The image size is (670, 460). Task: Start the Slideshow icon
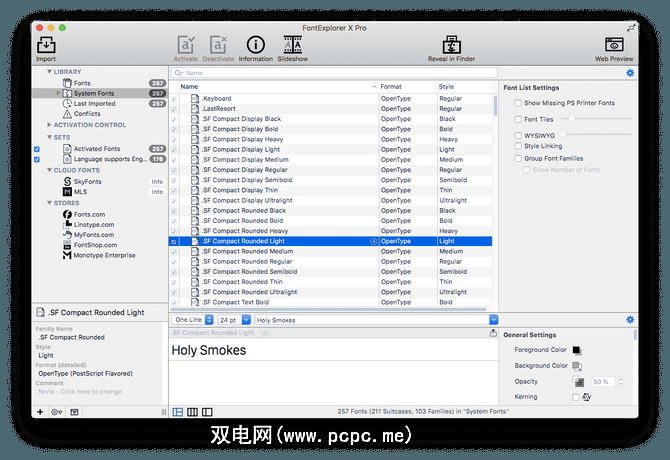click(293, 44)
